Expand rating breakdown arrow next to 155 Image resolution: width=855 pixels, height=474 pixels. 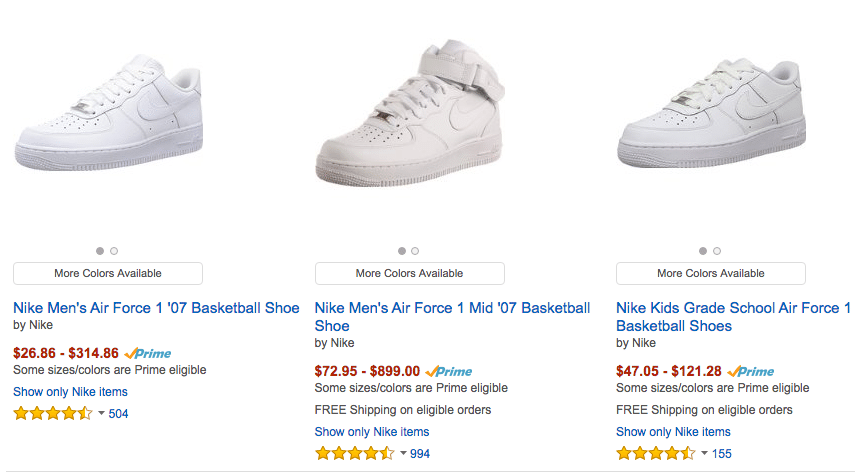(x=704, y=453)
